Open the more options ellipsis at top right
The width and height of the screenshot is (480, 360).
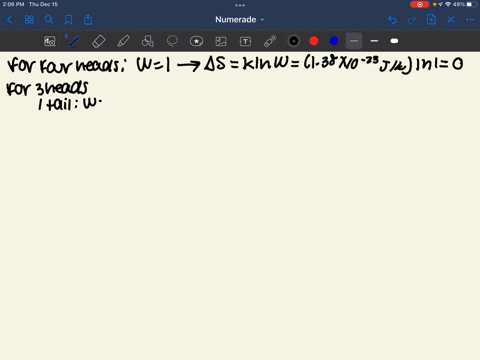tap(470, 20)
